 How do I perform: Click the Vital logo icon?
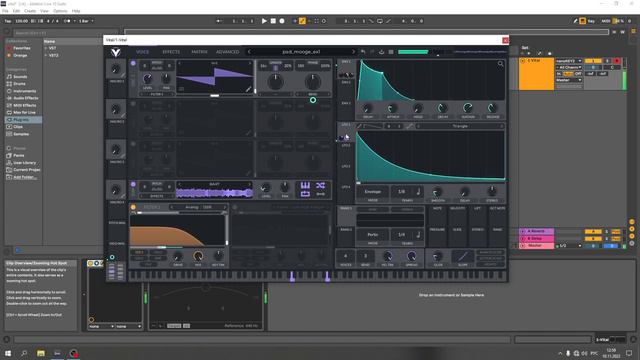[x=116, y=52]
